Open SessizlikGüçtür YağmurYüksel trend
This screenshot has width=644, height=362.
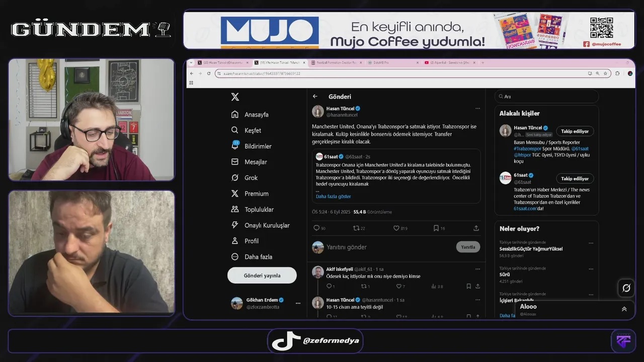click(x=531, y=249)
